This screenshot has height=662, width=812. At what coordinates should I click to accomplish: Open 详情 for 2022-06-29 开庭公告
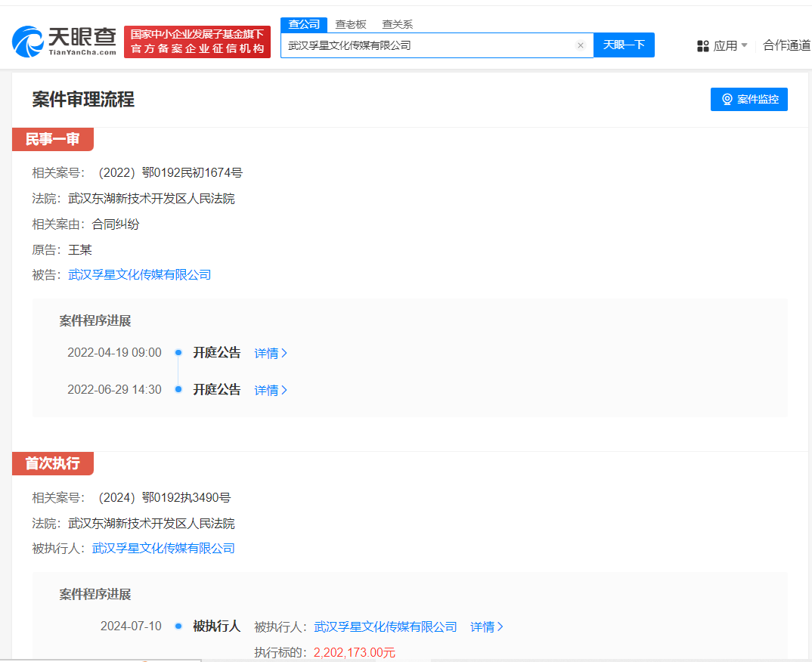pos(271,390)
